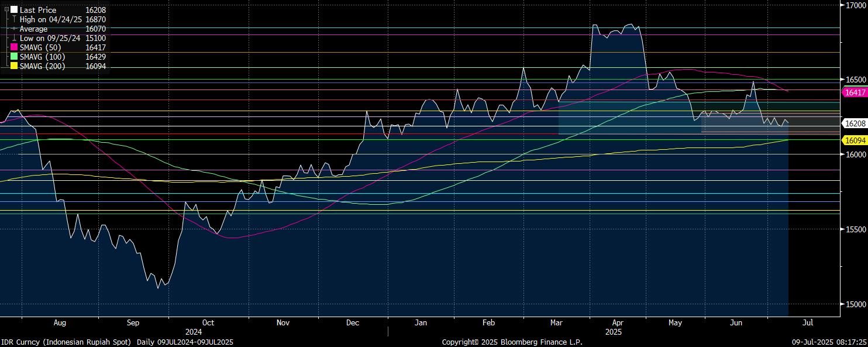Click the yellow SMAVG (200) swatch

tap(14, 66)
